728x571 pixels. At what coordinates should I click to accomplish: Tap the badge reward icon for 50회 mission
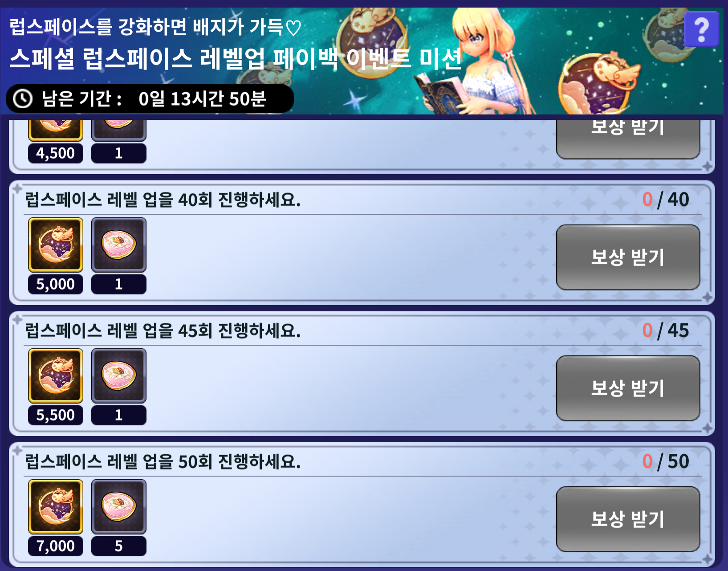click(x=56, y=506)
